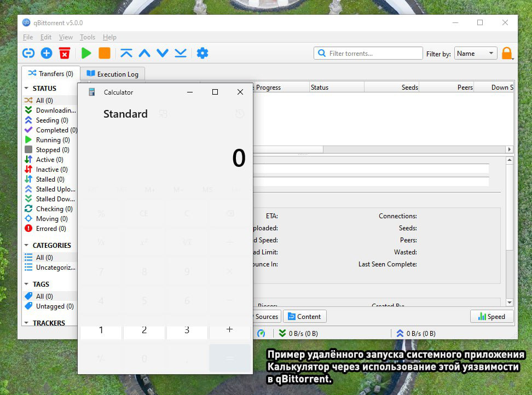Select Stalled Uploading filter

[x=50, y=189]
